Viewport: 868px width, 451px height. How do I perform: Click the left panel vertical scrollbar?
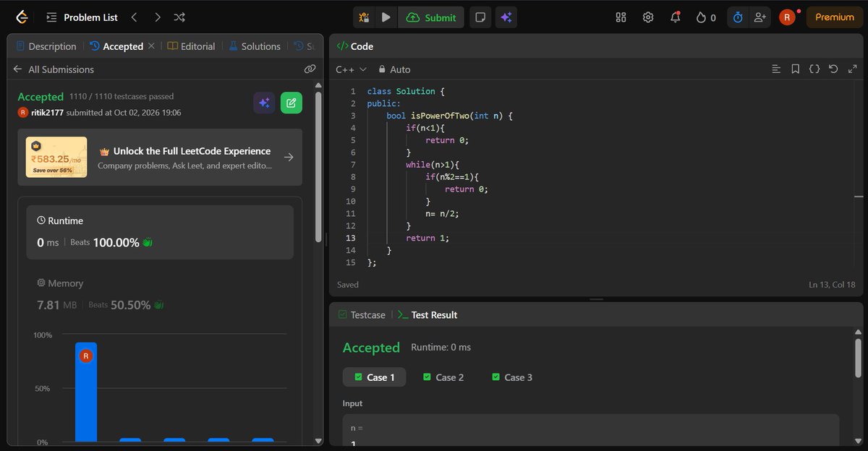pyautogui.click(x=319, y=166)
